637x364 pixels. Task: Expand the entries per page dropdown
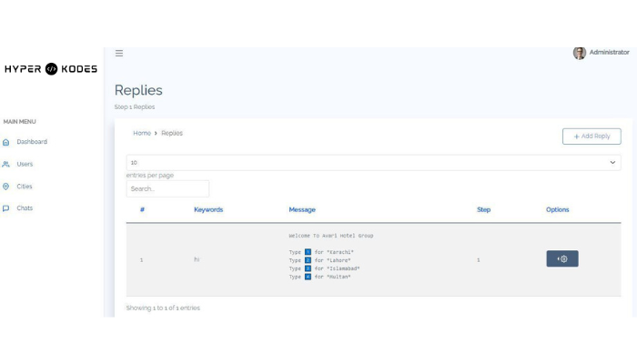point(373,163)
